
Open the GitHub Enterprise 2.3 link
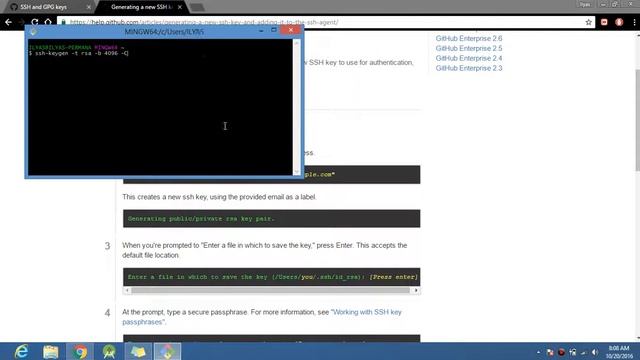pyautogui.click(x=469, y=68)
